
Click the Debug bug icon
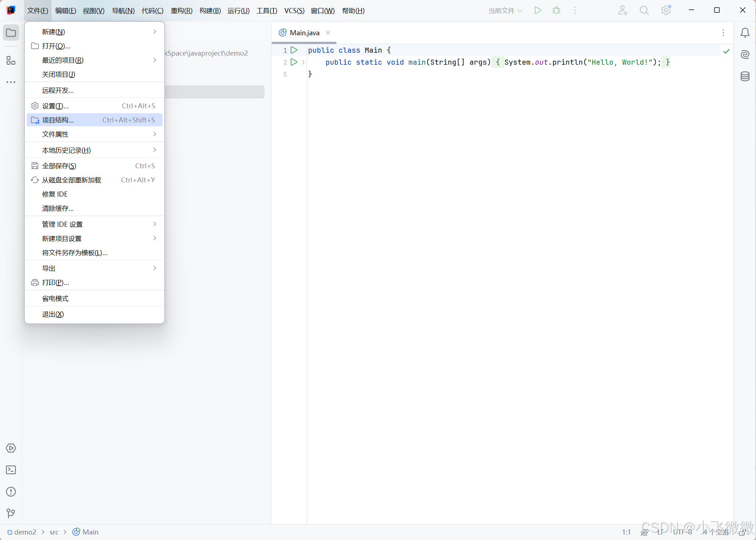pos(556,11)
